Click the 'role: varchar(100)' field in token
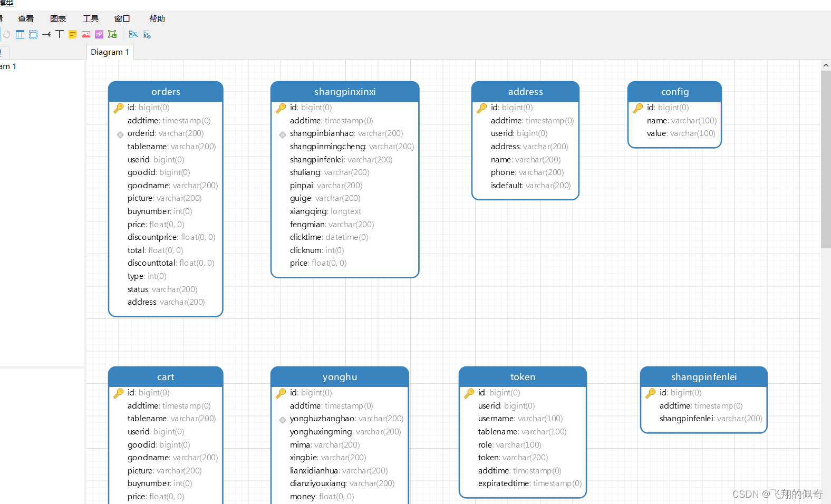The height and width of the screenshot is (504, 831). 509,445
